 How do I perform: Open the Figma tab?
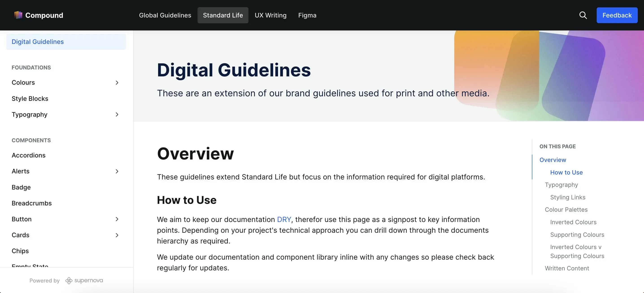pos(307,15)
